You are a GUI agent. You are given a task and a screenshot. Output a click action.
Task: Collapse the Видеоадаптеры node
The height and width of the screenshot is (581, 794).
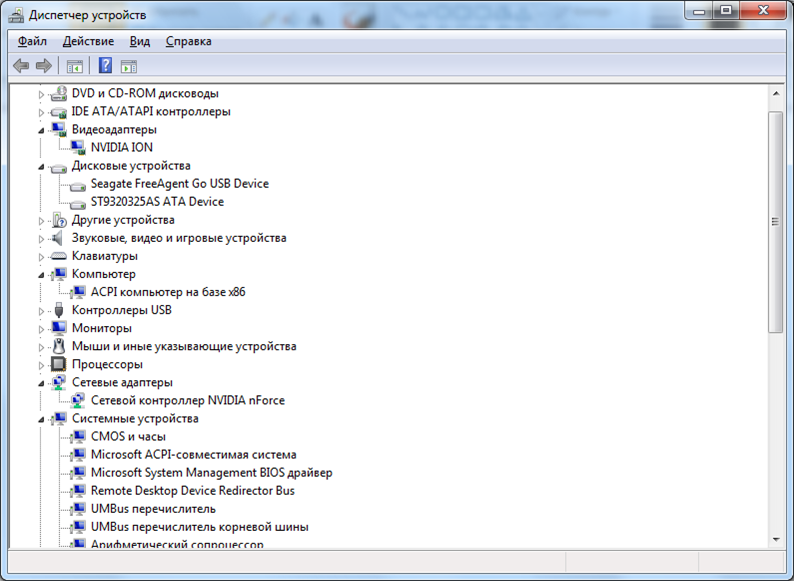(x=42, y=131)
